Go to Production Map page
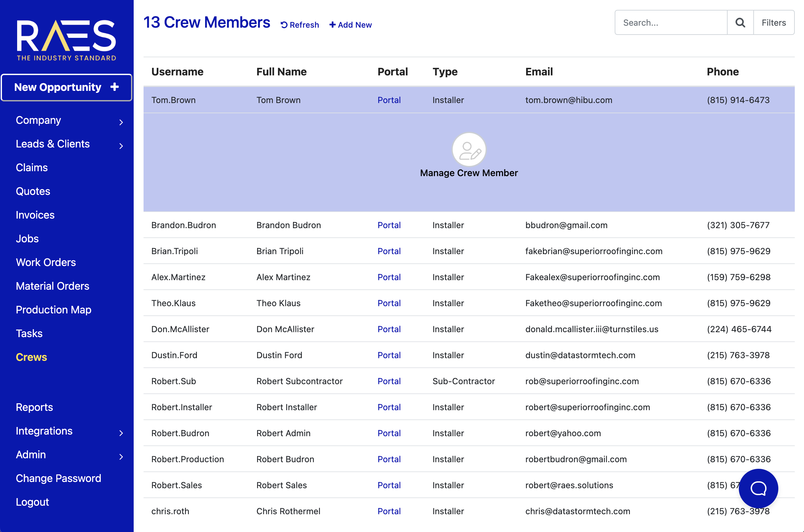The height and width of the screenshot is (532, 804). pos(53,310)
